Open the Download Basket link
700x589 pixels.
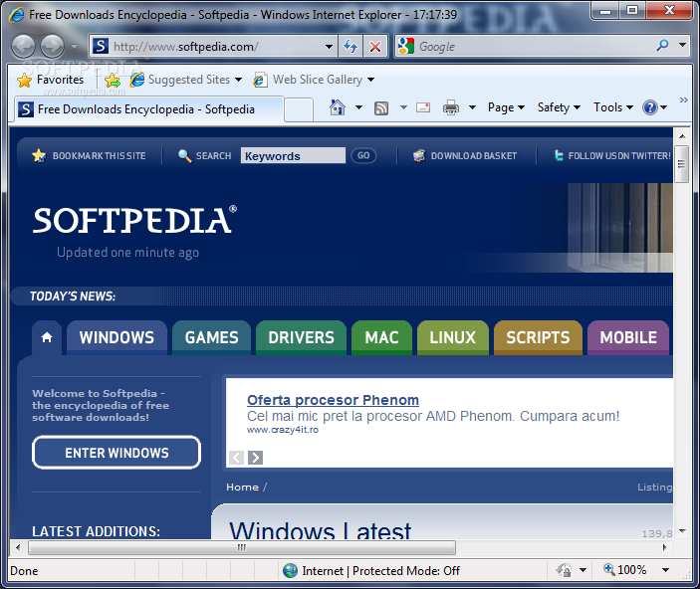tap(474, 156)
